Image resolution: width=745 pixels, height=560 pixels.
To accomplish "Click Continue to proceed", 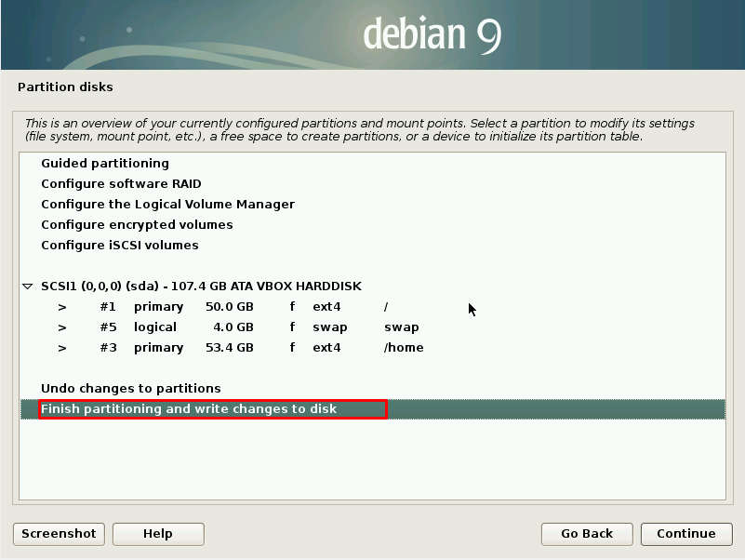I will [x=686, y=534].
